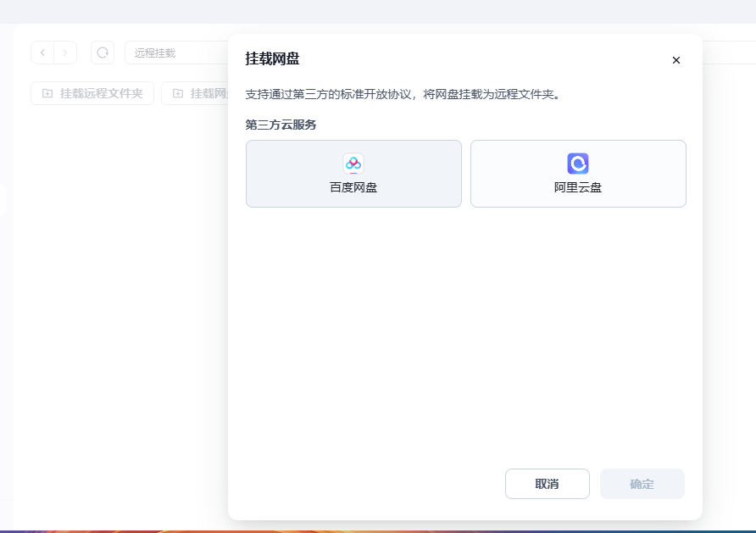Click the 挂载网盘 toolbar button text
Screen dimensions: 756x533
tap(208, 93)
